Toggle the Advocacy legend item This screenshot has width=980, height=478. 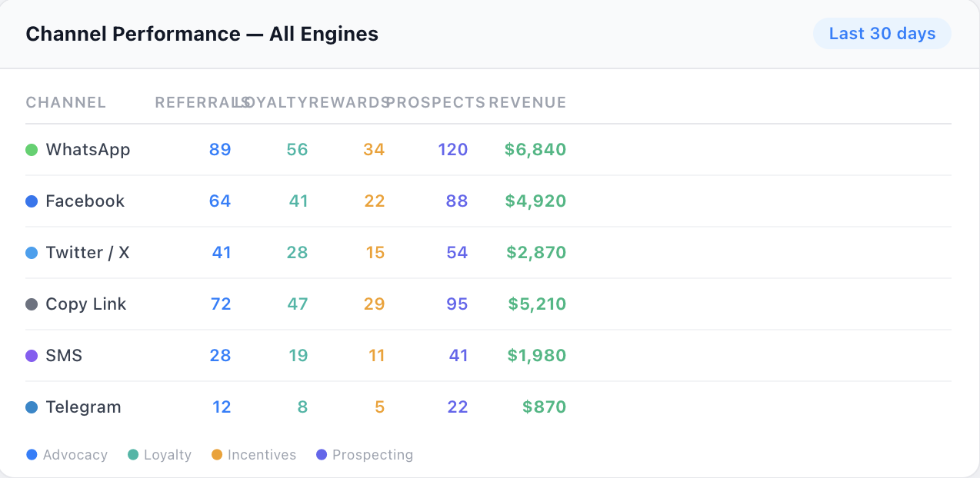pyautogui.click(x=67, y=455)
